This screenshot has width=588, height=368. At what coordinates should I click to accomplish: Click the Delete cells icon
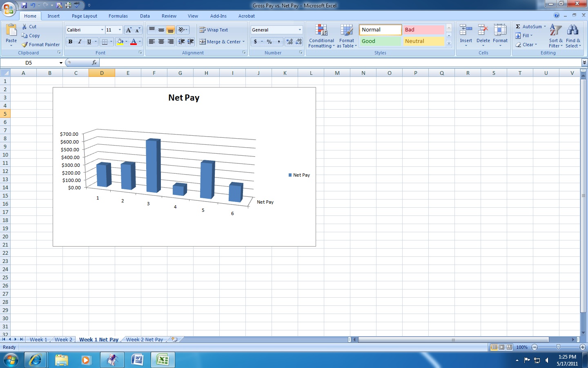tap(483, 30)
